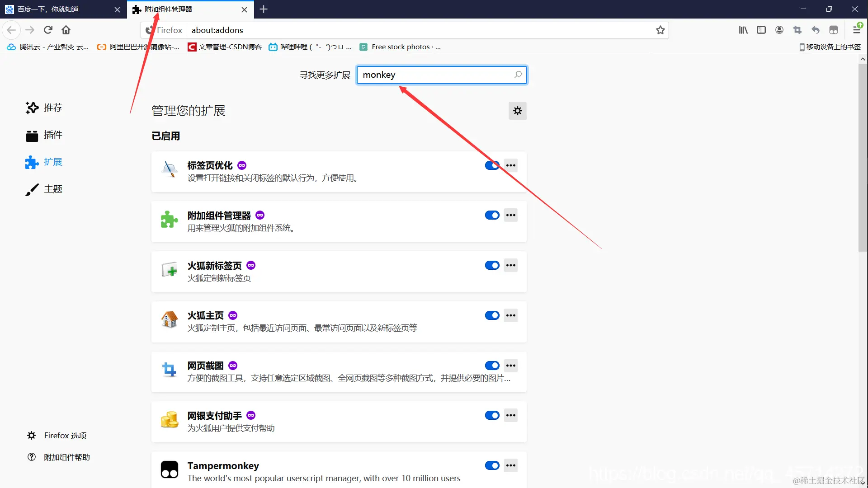
Task: Click the screenshot crop toolbar icon
Action: 797,30
